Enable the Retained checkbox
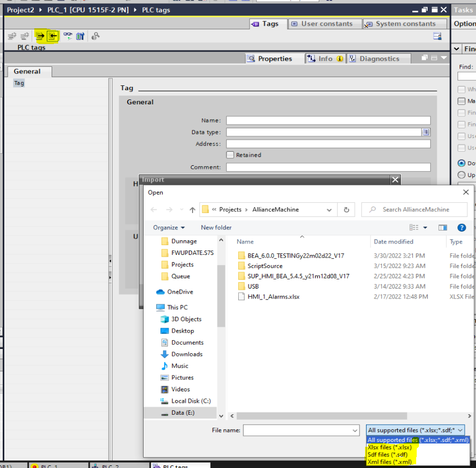The width and height of the screenshot is (476, 468). 230,155
